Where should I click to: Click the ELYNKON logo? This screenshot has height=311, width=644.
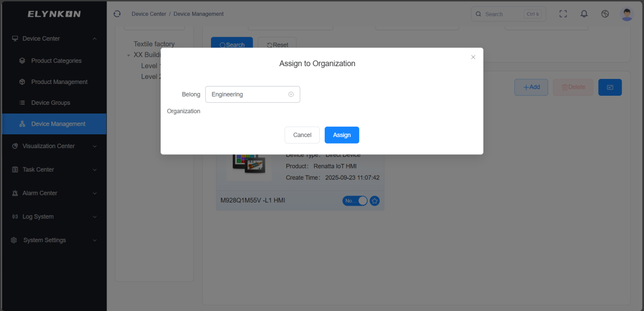(54, 14)
